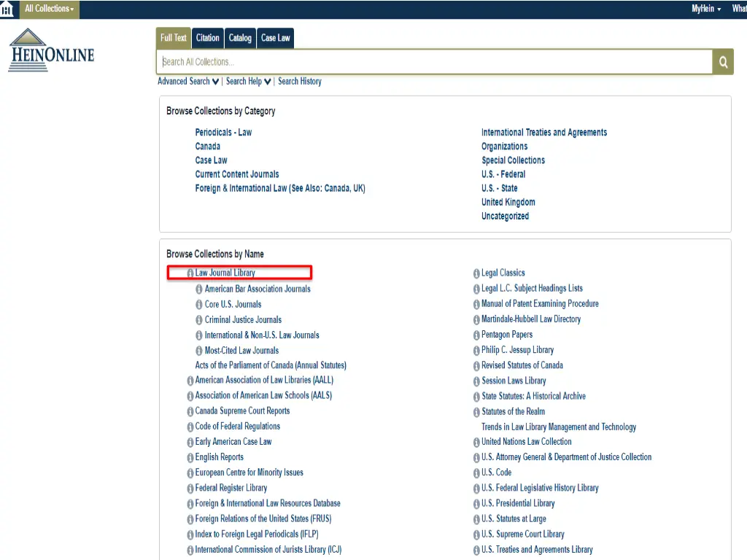Info icon beside Legal Classics
Screen dimensions: 747x560
476,273
